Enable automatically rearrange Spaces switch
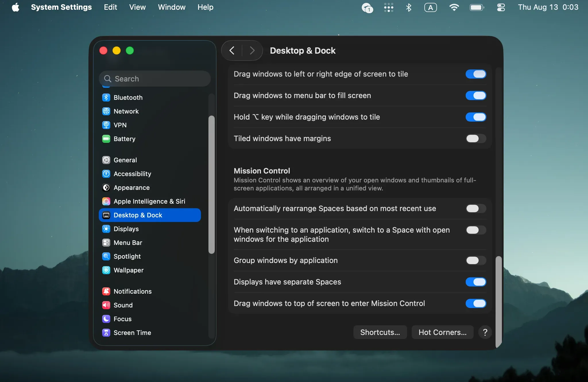588x382 pixels. [x=476, y=208]
